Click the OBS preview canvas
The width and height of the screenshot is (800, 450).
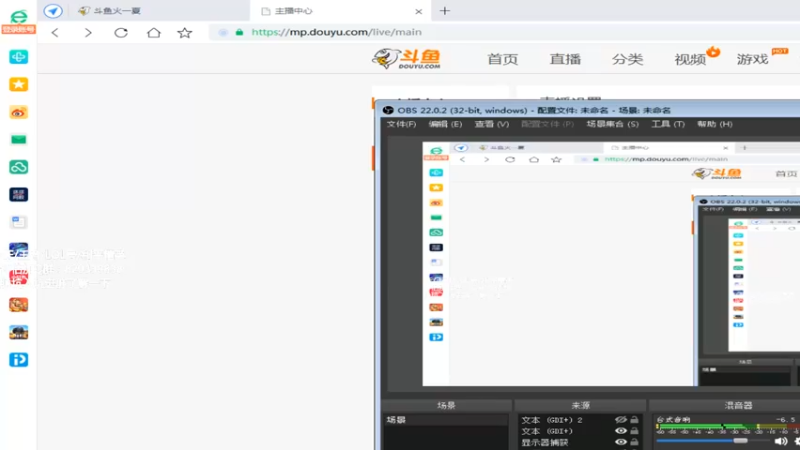click(611, 263)
